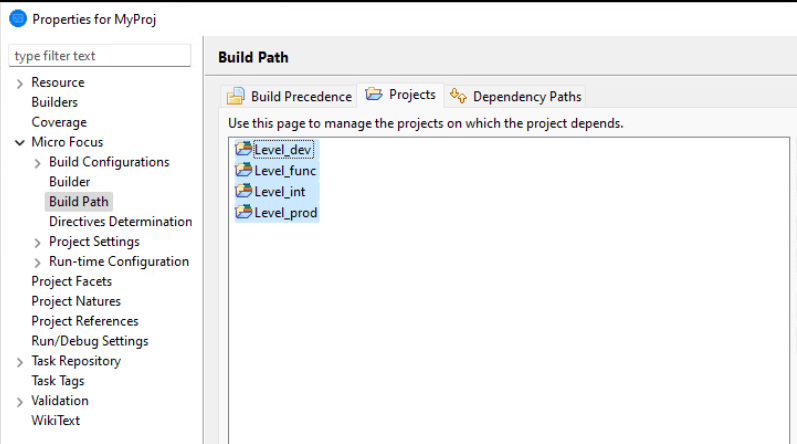Image resolution: width=797 pixels, height=444 pixels.
Task: Click the Level_func project icon
Action: [x=243, y=170]
